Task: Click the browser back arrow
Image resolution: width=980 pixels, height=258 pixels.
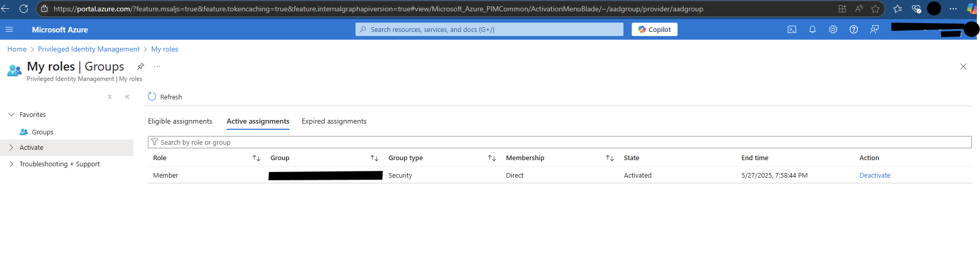Action: point(6,9)
